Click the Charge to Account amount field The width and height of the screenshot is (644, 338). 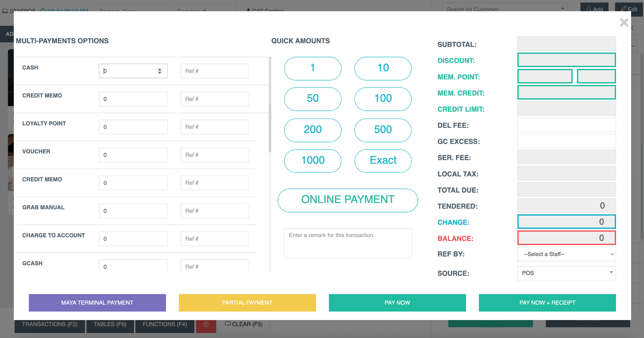pos(133,239)
